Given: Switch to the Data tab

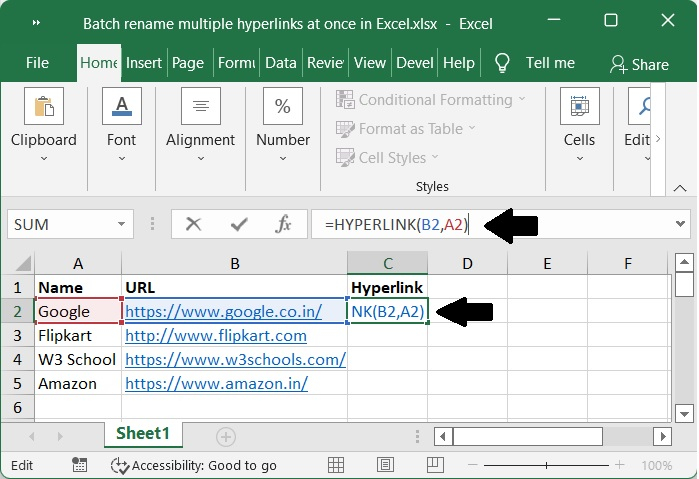Looking at the screenshot, I should pos(281,63).
